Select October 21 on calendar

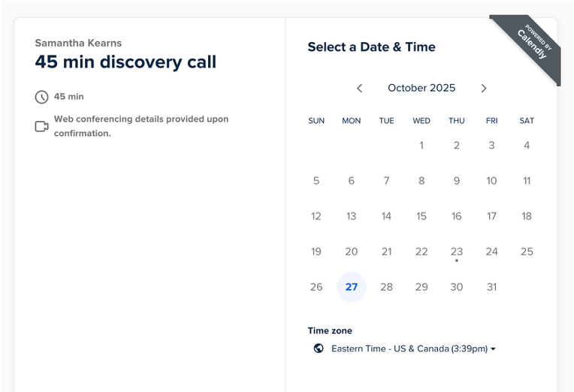[387, 252]
